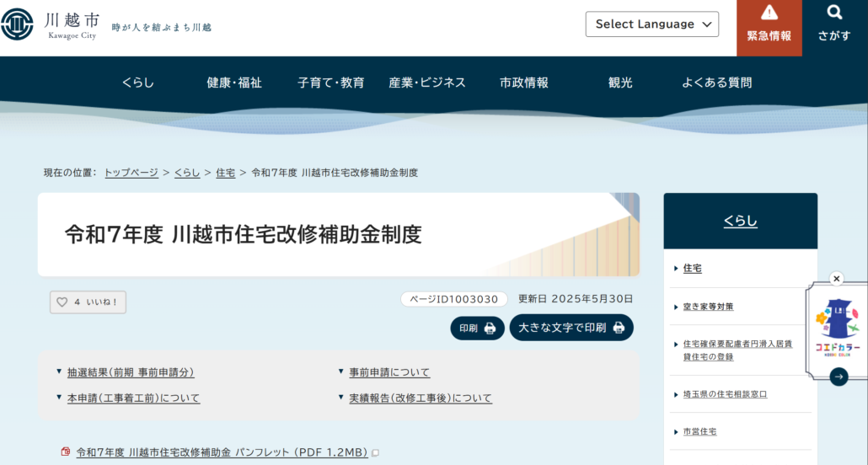Expand the Select Language dropdown
Screen dimensions: 868x465
651,24
